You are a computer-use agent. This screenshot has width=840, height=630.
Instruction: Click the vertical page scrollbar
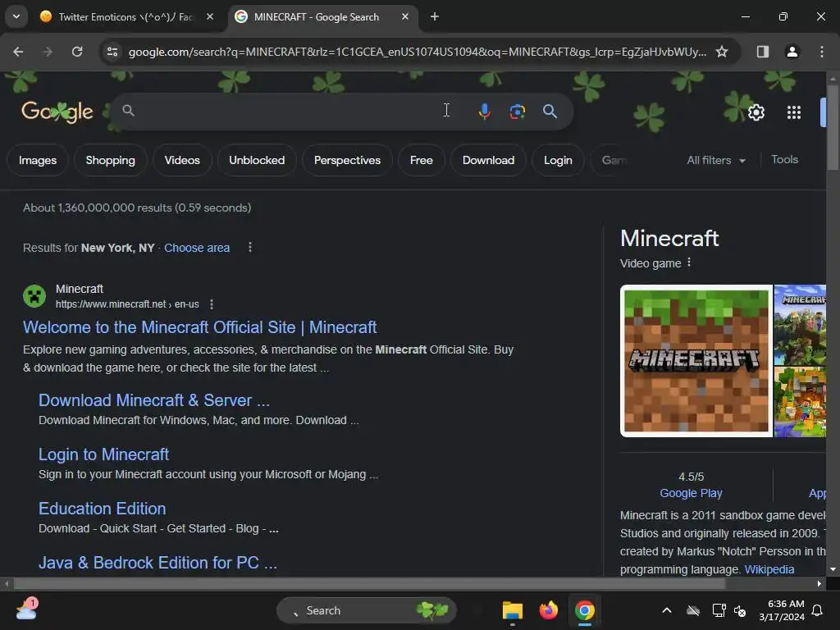tap(833, 129)
